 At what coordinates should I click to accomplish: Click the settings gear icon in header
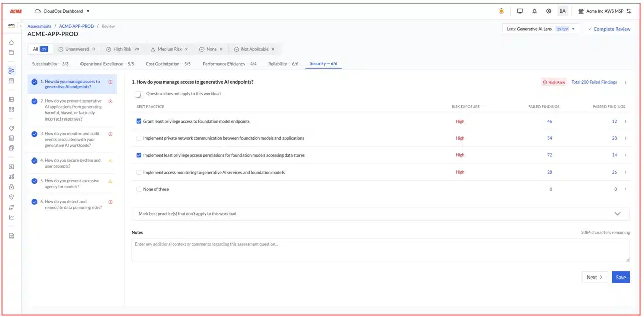tap(548, 11)
